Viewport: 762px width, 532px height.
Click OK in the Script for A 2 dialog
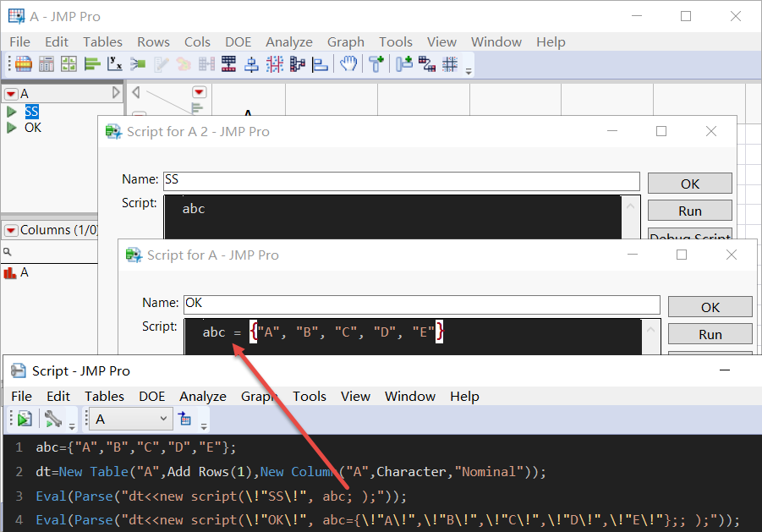(689, 184)
